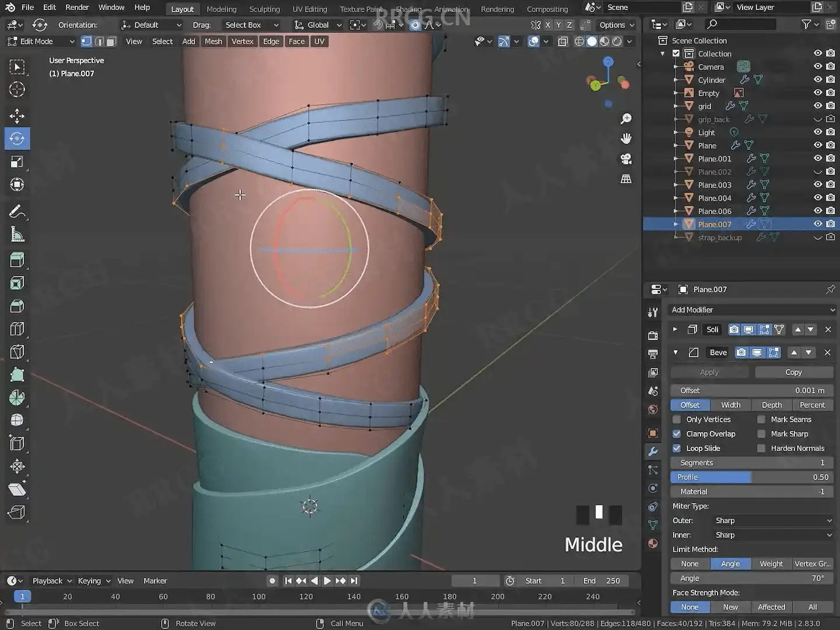Viewport: 840px width, 630px height.
Task: Open the Add Modifier dropdown
Action: coord(752,310)
